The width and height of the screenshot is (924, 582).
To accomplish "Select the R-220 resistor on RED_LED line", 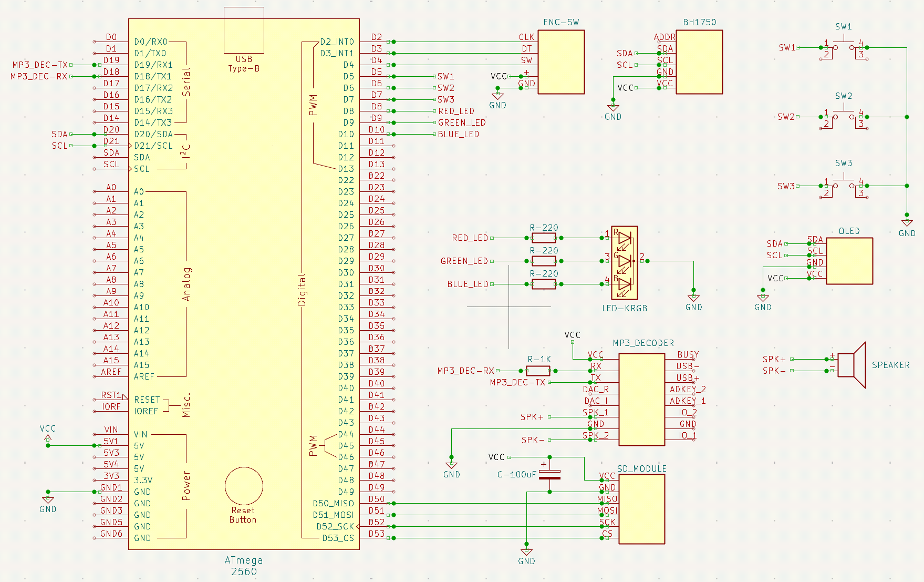I will [544, 238].
